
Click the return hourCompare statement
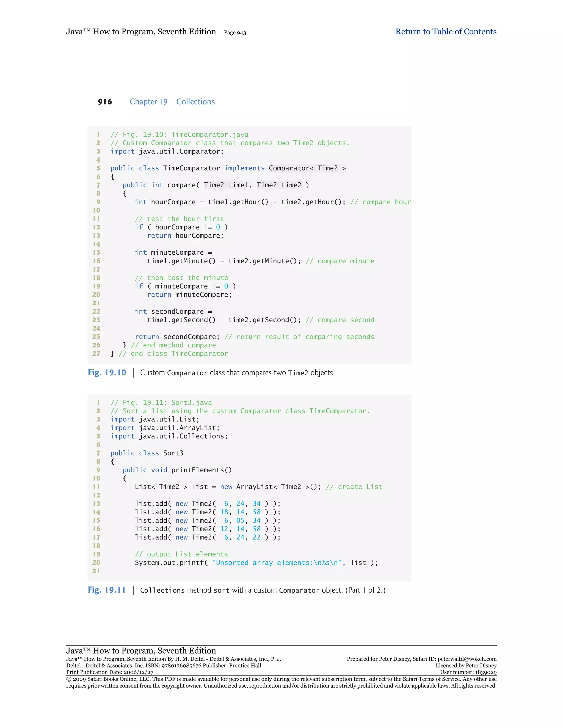click(186, 236)
